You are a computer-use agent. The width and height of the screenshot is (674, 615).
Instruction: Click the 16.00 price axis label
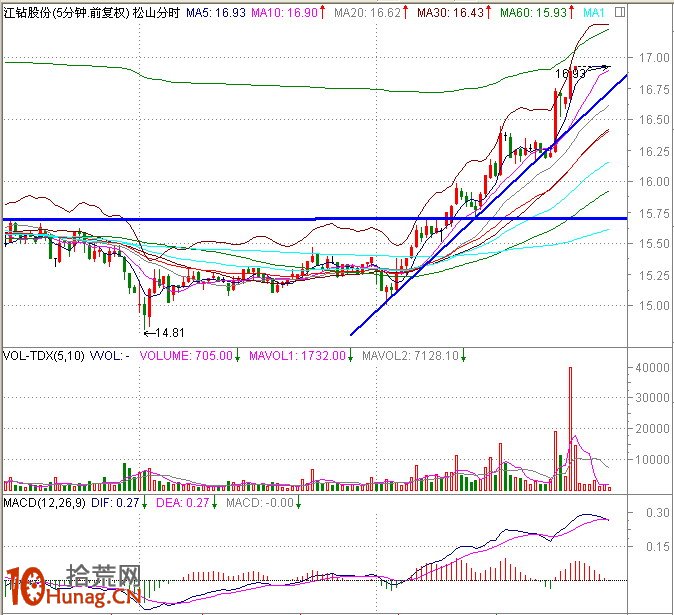pyautogui.click(x=654, y=181)
